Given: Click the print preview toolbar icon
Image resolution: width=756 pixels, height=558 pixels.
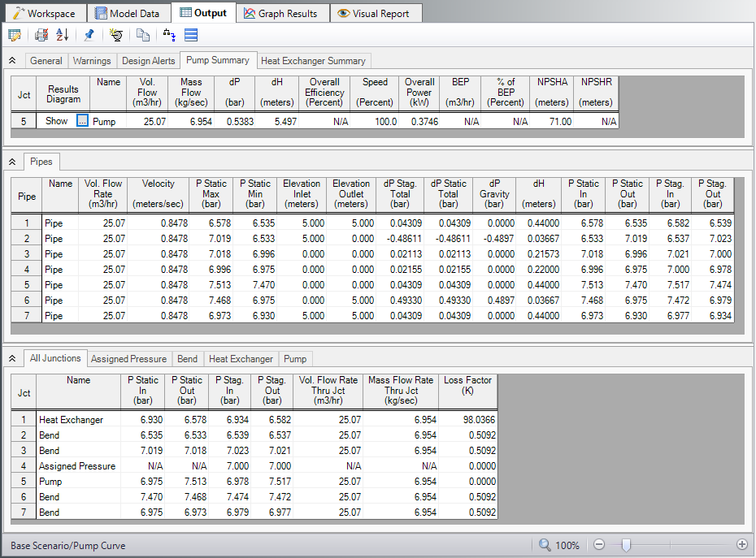Looking at the screenshot, I should (41, 35).
